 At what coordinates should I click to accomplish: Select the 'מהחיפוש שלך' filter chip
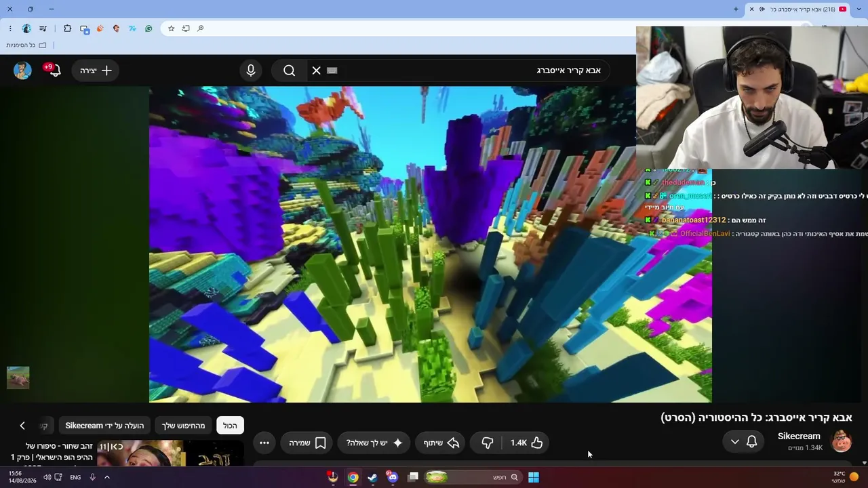[x=183, y=426]
